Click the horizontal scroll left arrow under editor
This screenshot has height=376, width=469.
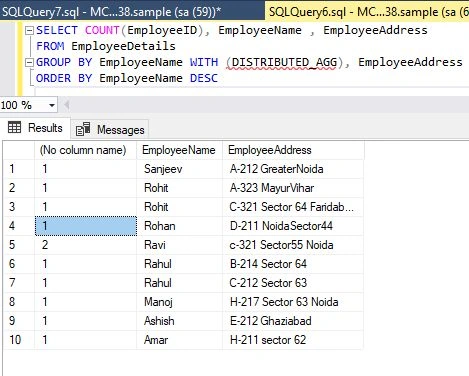66,106
